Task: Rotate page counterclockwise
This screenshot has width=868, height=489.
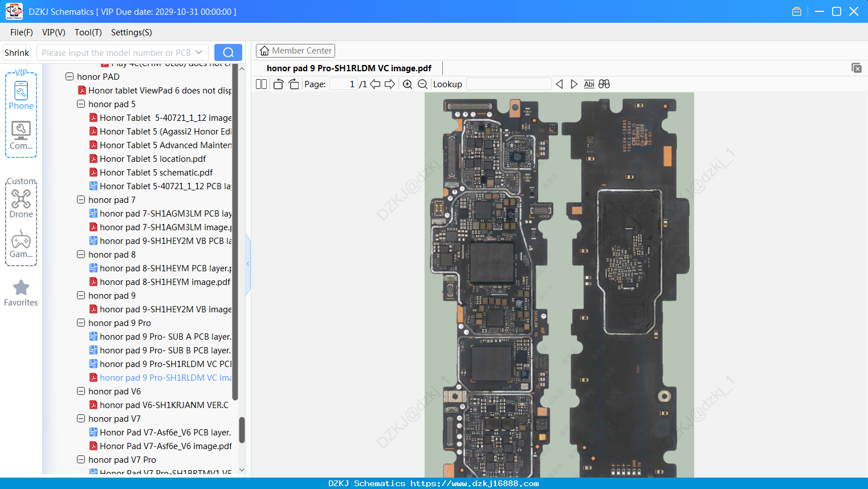Action: pos(278,84)
